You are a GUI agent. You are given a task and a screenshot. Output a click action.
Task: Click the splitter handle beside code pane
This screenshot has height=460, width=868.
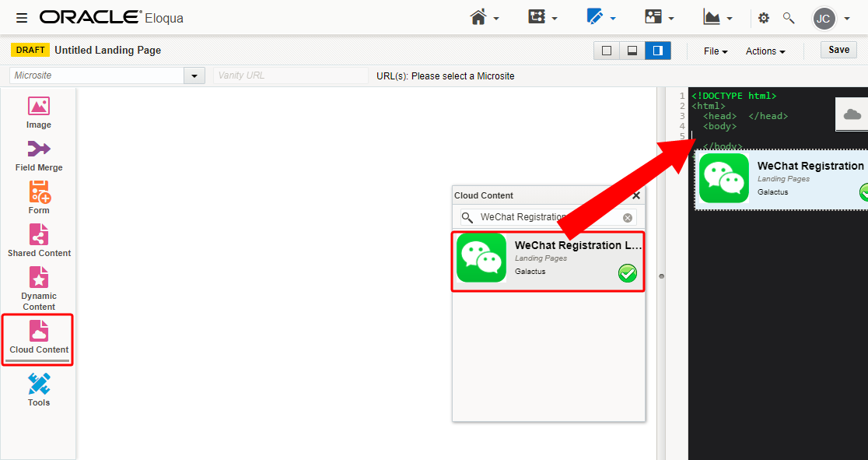click(x=661, y=276)
